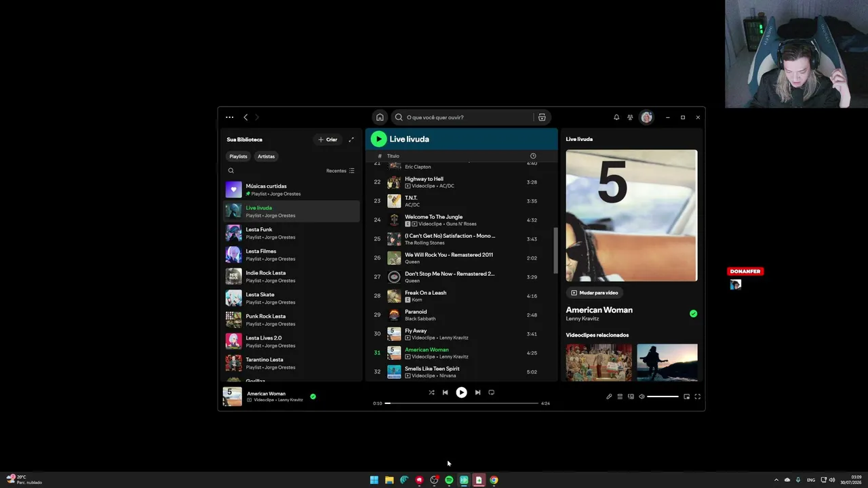The width and height of the screenshot is (868, 488).
Task: Open the miniplayer
Action: [x=686, y=396]
